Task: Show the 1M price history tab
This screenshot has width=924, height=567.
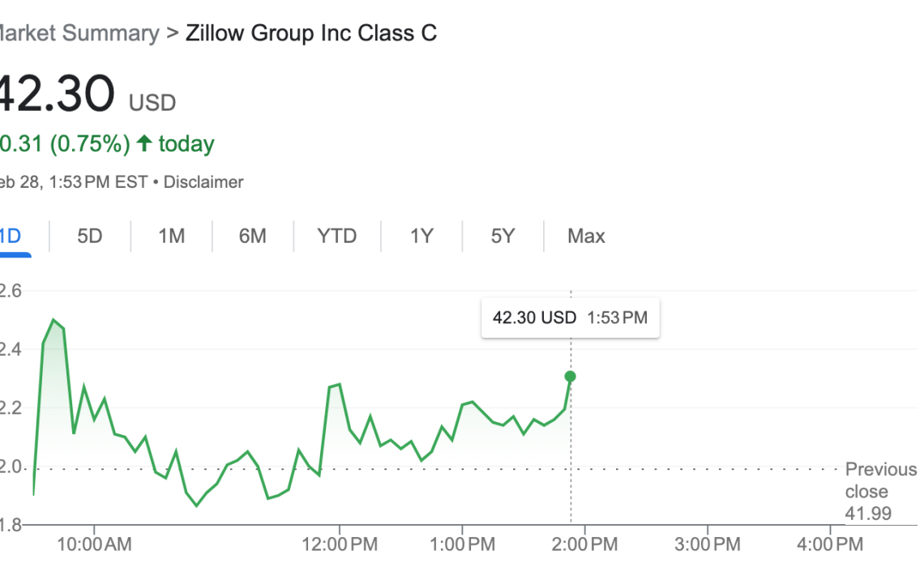Action: [171, 237]
